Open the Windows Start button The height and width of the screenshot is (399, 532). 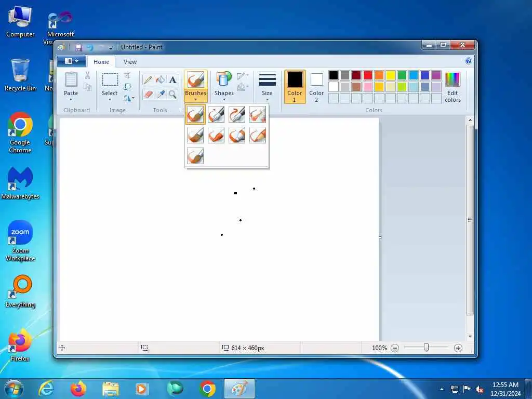pyautogui.click(x=14, y=389)
